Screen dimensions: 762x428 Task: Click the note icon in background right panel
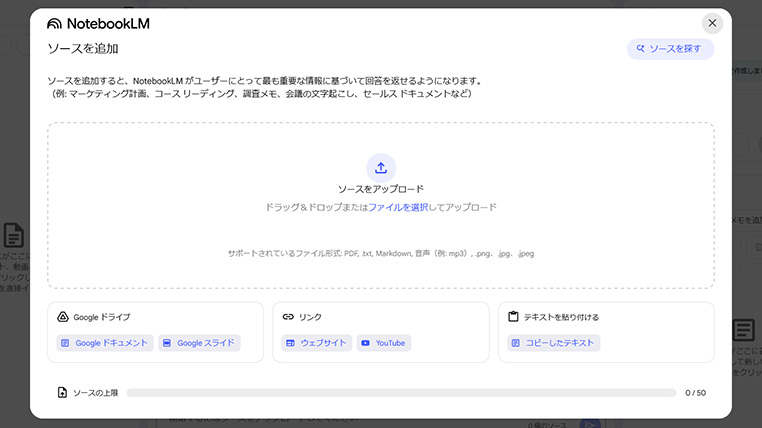click(x=744, y=330)
